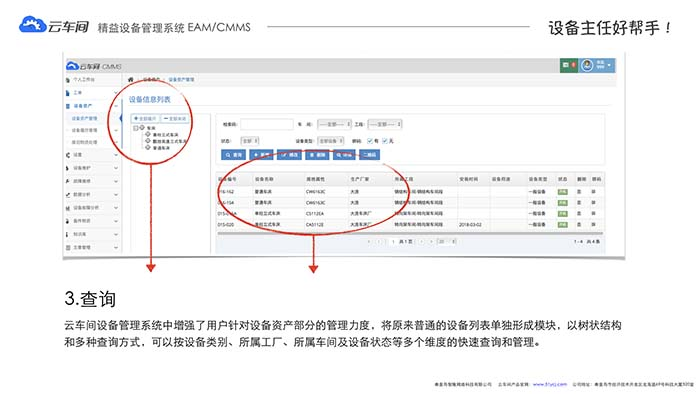The height and width of the screenshot is (394, 700).
Task: Click the 数据分析 chart icon in sidebar
Action: (68, 195)
